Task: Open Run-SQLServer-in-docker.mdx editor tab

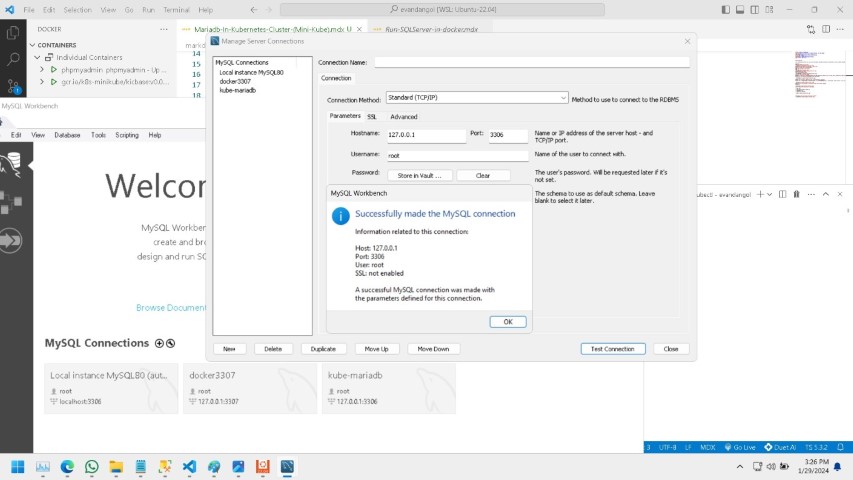Action: (x=431, y=29)
